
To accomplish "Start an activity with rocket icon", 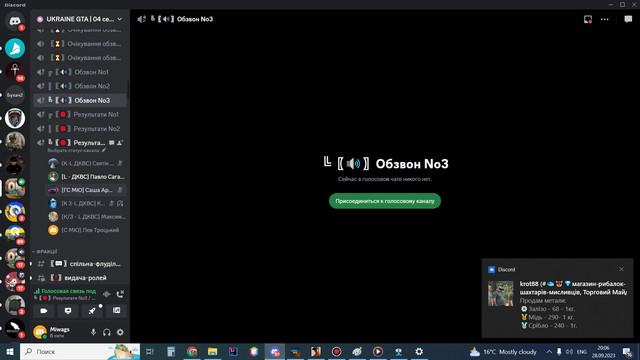I will pyautogui.click(x=92, y=311).
